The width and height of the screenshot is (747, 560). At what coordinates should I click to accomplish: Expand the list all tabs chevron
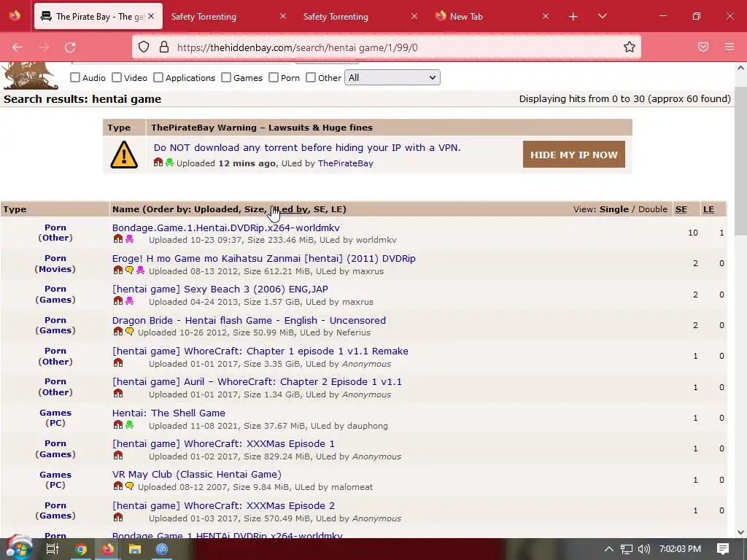[x=602, y=16]
